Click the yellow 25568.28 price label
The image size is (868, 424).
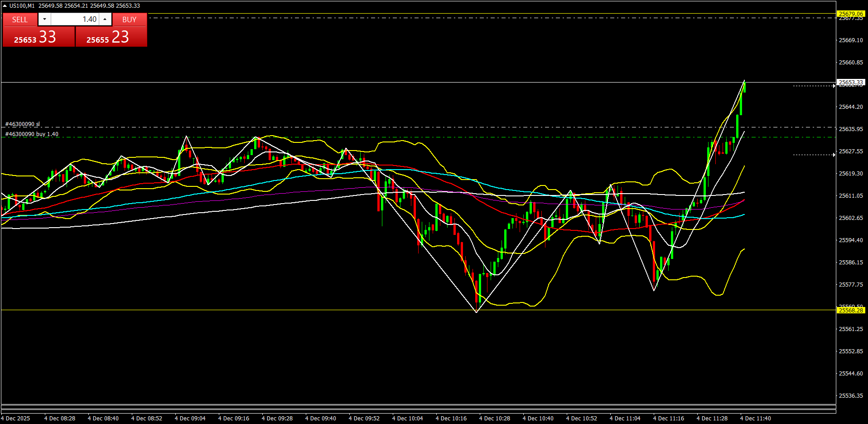click(851, 310)
